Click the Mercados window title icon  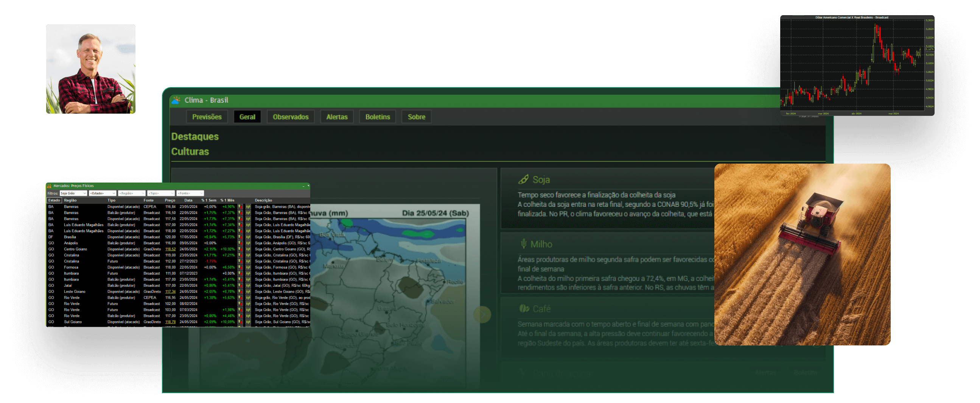click(x=49, y=186)
